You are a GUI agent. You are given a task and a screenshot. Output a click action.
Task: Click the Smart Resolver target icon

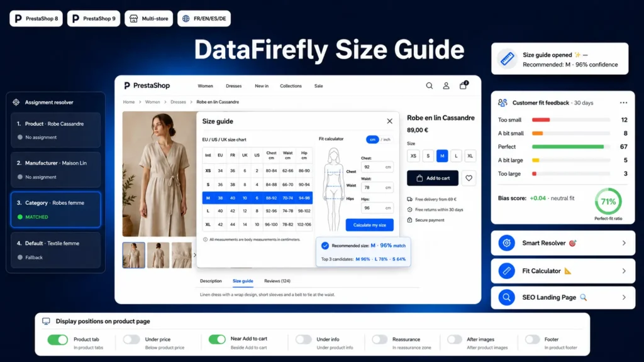(x=506, y=243)
